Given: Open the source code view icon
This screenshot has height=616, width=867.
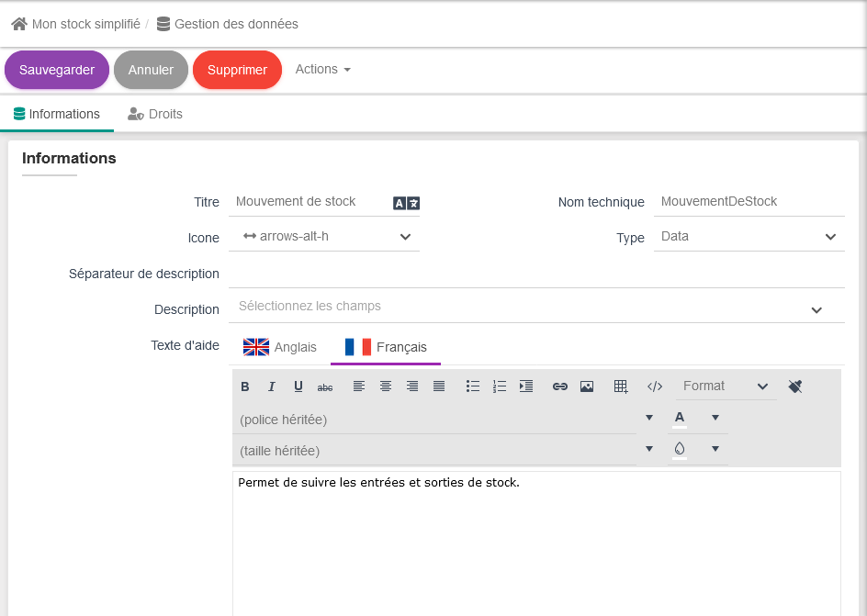Looking at the screenshot, I should [655, 386].
